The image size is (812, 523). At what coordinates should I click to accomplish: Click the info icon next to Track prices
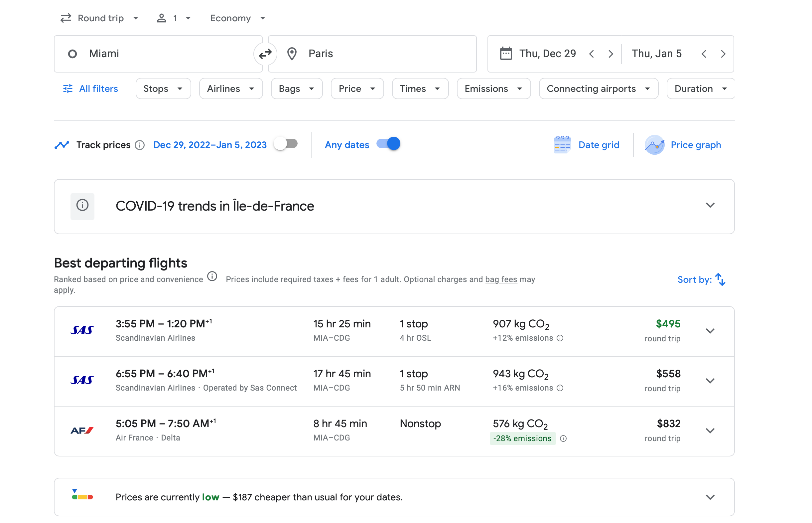[139, 145]
